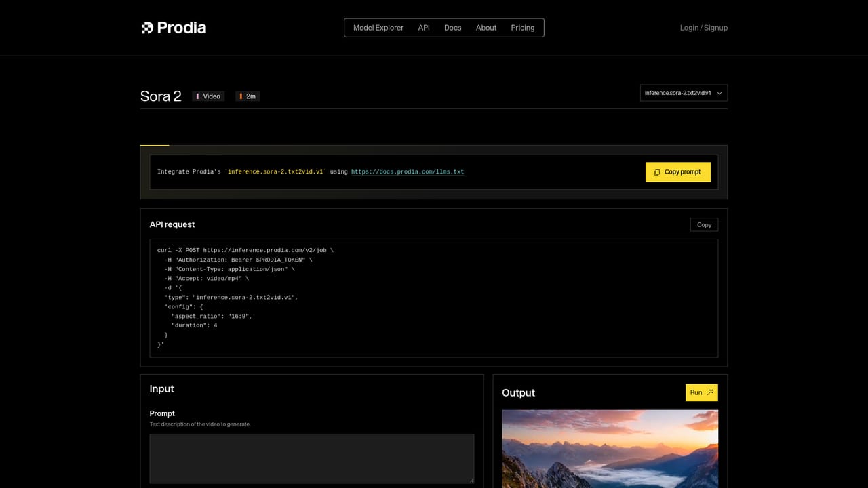Click the Sora 2 title heading
This screenshot has width=868, height=488.
pos(161,96)
